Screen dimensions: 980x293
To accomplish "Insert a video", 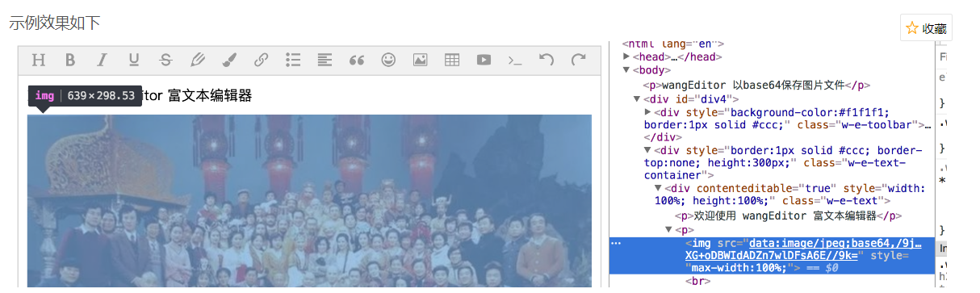I will click(484, 60).
